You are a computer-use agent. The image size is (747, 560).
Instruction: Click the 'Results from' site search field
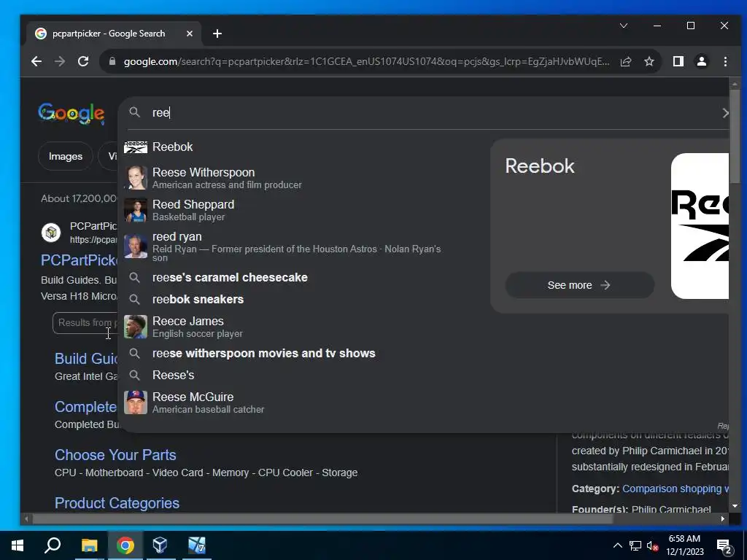86,323
